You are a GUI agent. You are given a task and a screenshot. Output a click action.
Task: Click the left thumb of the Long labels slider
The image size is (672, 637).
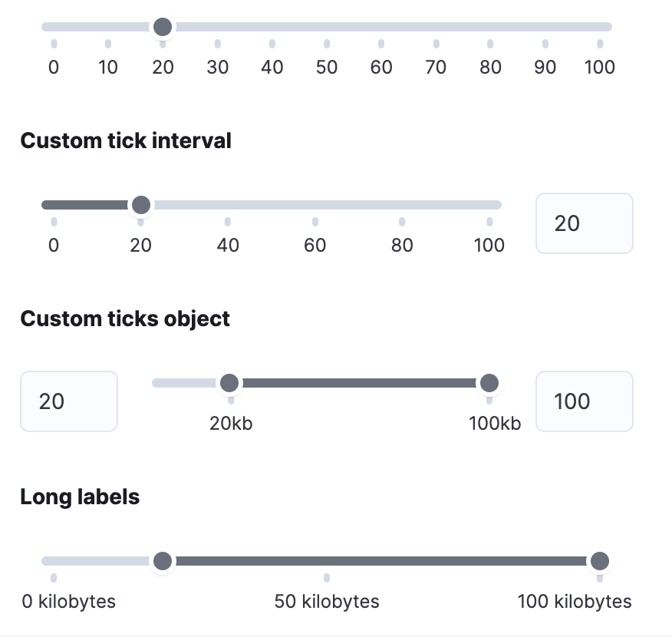(x=163, y=560)
